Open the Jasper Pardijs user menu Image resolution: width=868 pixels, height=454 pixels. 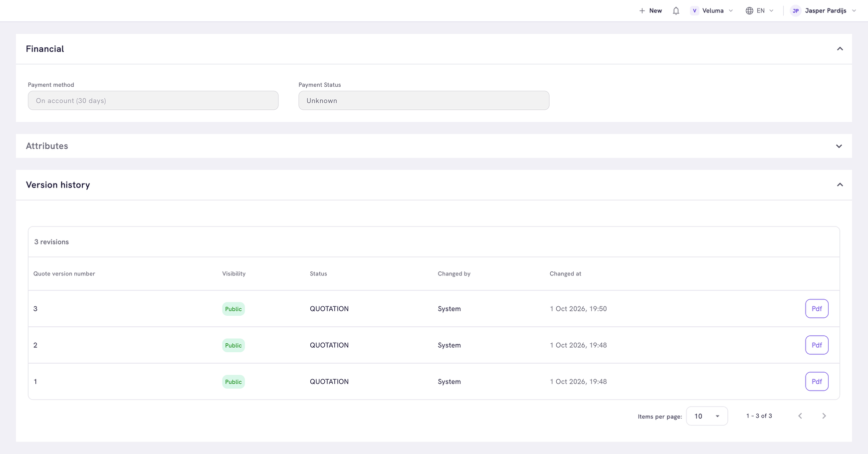[x=824, y=10]
